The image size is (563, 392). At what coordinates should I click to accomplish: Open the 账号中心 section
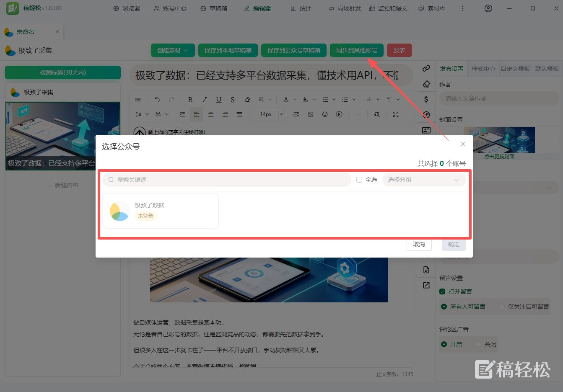pyautogui.click(x=170, y=8)
